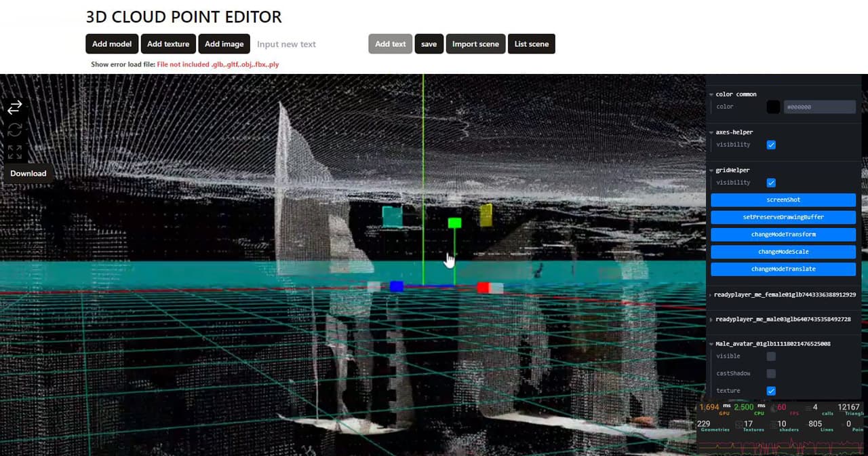Click the screenShot button
Viewport: 868px width, 456px height.
[x=783, y=200]
